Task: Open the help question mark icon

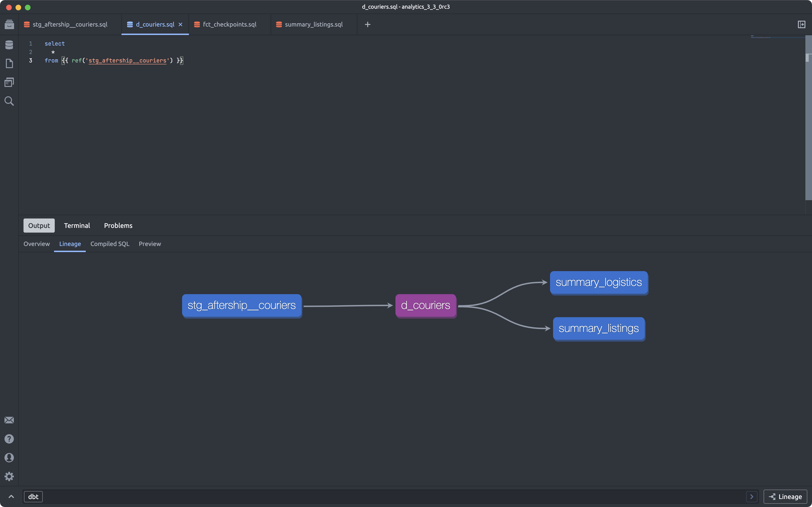Action: (9, 439)
